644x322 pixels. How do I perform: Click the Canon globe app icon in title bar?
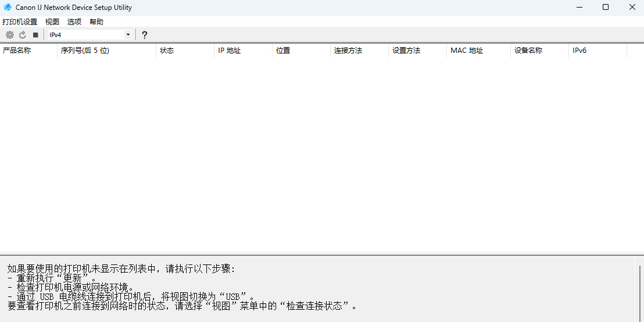point(8,8)
